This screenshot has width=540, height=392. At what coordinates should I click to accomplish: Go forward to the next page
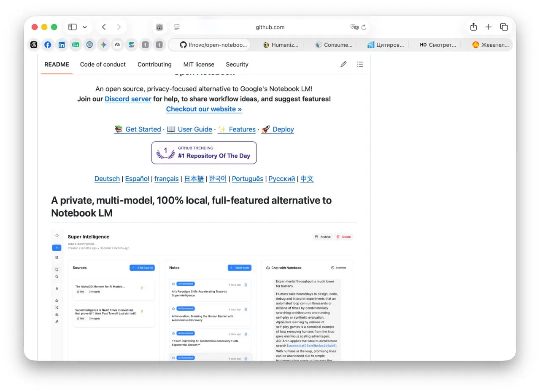point(119,27)
